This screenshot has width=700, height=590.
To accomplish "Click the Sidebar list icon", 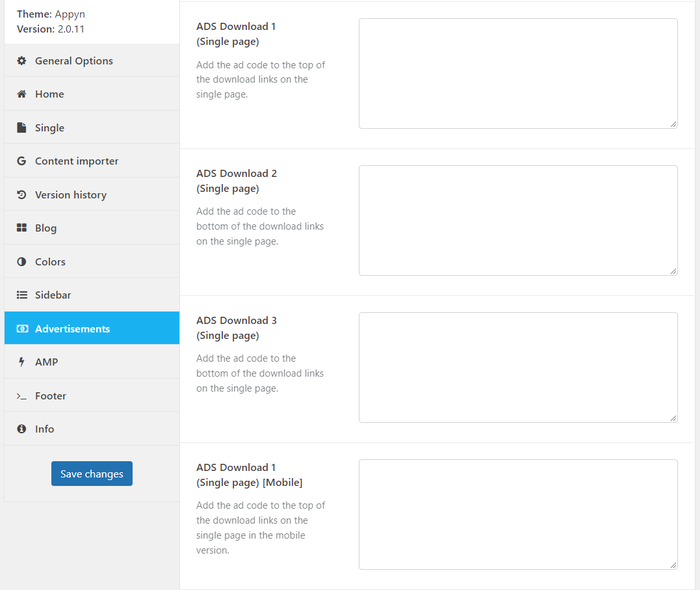I will coord(21,295).
